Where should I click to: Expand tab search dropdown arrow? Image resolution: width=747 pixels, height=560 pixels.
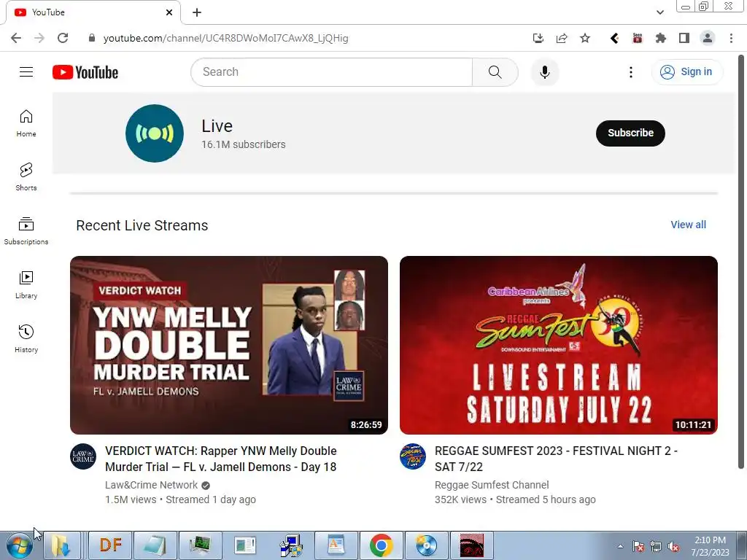(x=659, y=12)
